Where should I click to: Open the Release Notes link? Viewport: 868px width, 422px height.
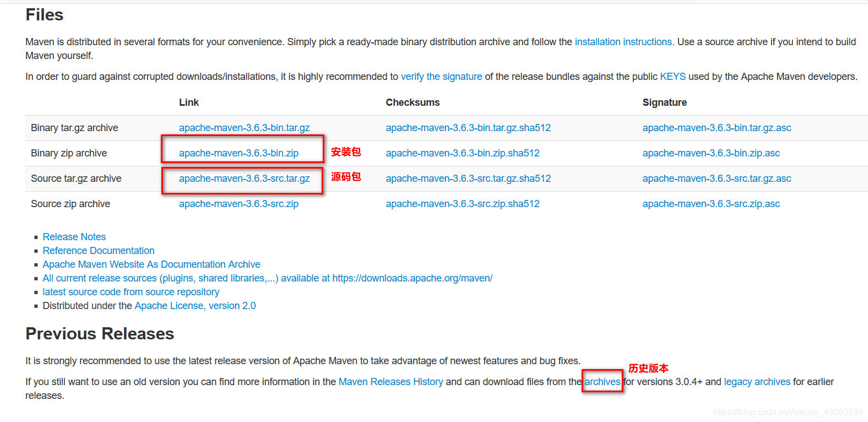point(74,237)
